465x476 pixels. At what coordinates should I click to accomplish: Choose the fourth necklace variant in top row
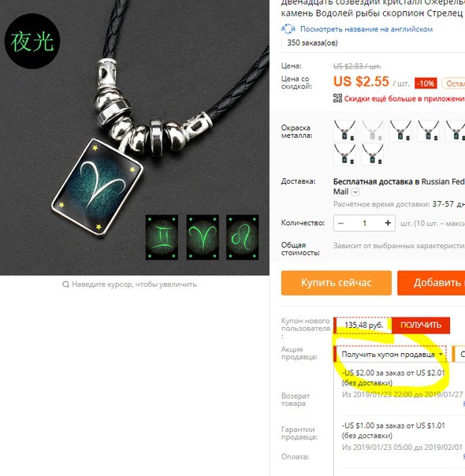click(x=428, y=131)
